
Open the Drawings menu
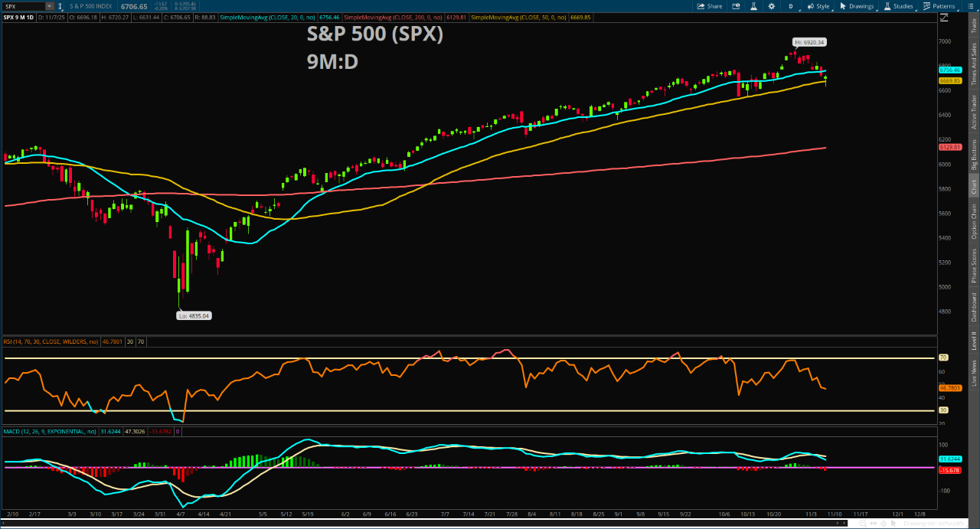857,6
